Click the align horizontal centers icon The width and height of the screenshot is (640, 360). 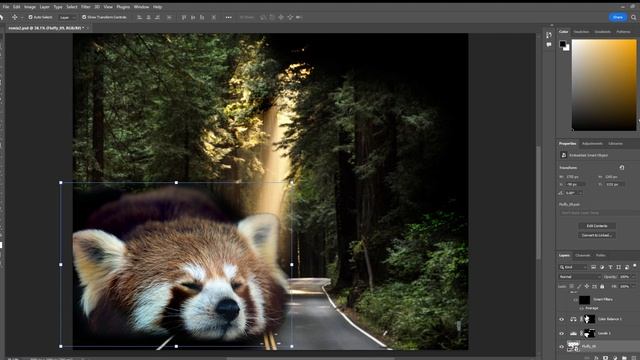(149, 17)
